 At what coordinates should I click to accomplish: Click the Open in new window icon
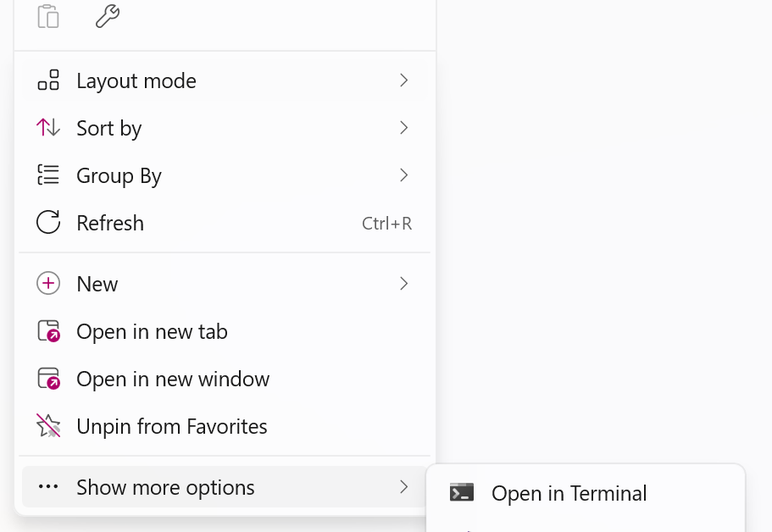point(48,379)
